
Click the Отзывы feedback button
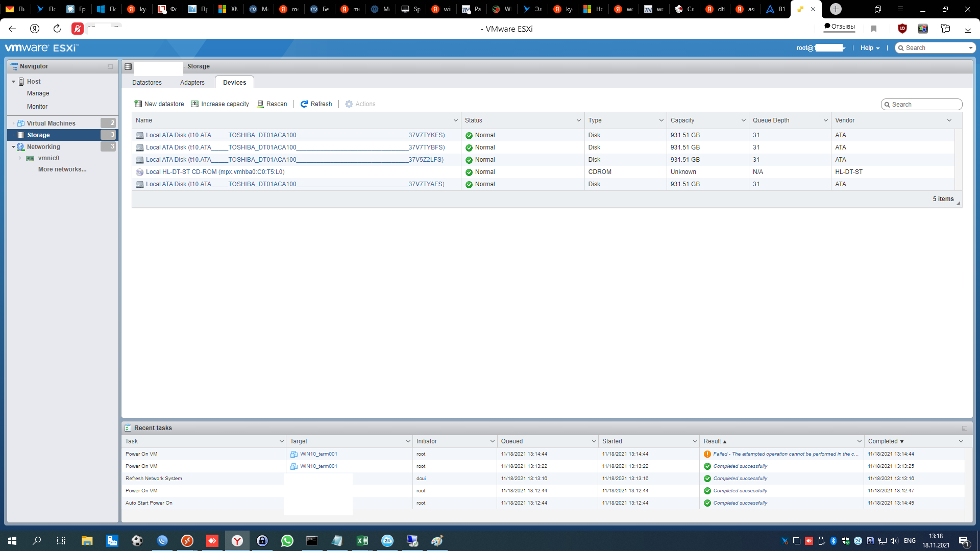click(839, 27)
